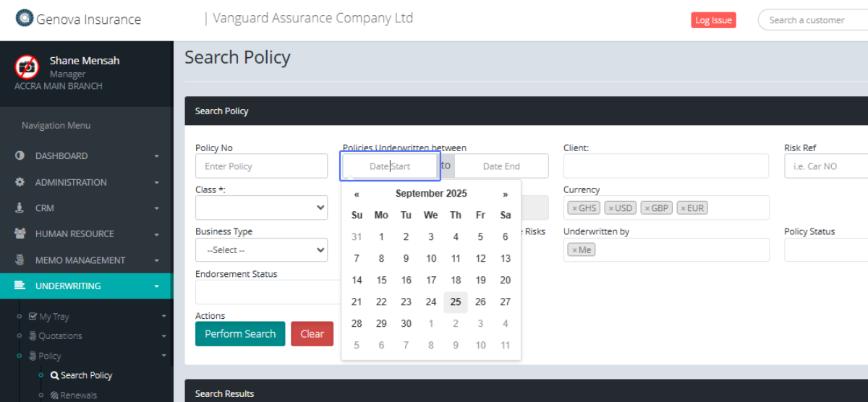868x402 pixels.
Task: Open the Class dropdown
Action: tap(261, 208)
